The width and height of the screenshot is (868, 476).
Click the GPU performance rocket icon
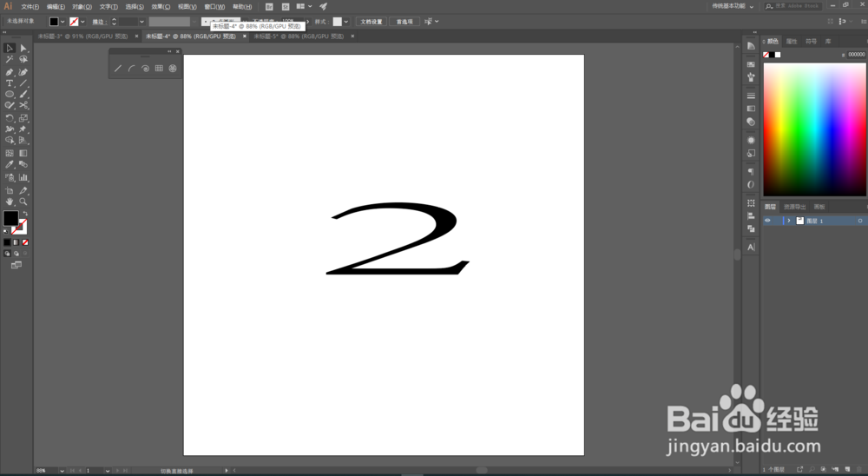click(x=323, y=7)
